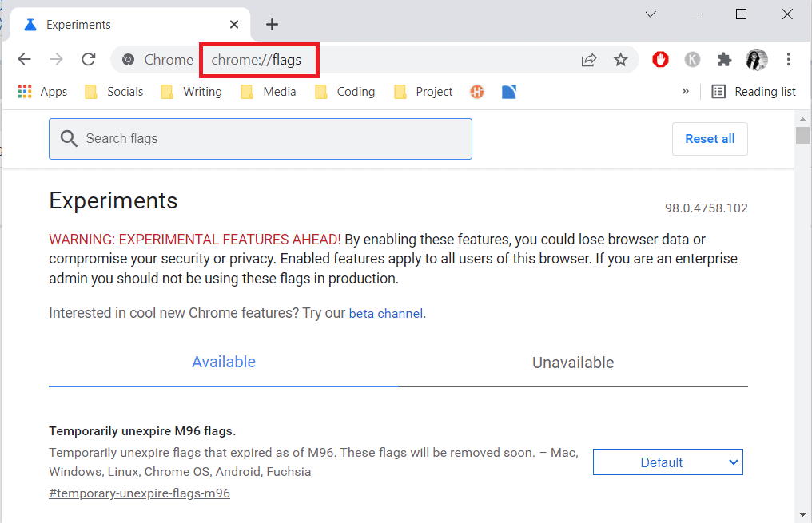Click the page scrollbar thumb
Image resolution: width=812 pixels, height=523 pixels.
pyautogui.click(x=802, y=135)
